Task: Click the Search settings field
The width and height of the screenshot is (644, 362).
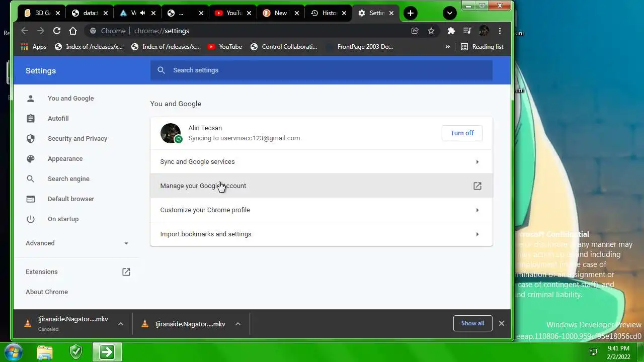Action: 321,70
